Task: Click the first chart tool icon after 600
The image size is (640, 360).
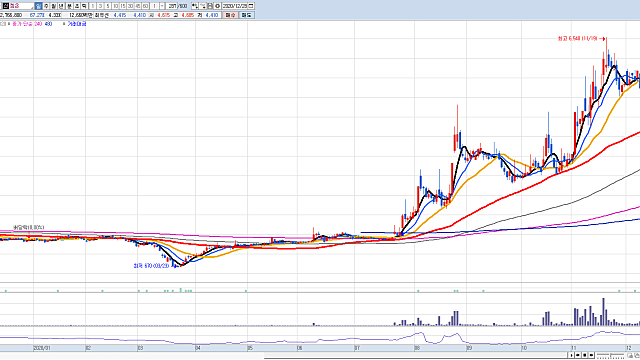Action: click(x=195, y=6)
